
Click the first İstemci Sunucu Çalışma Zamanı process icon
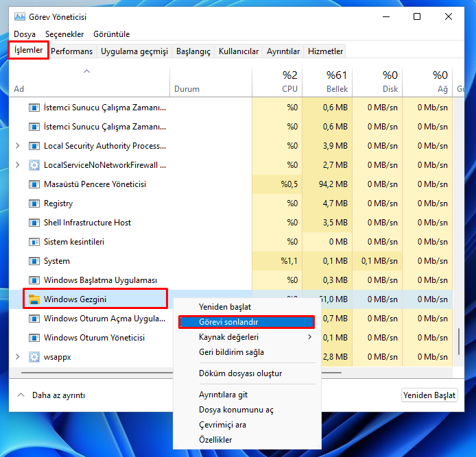pos(34,108)
